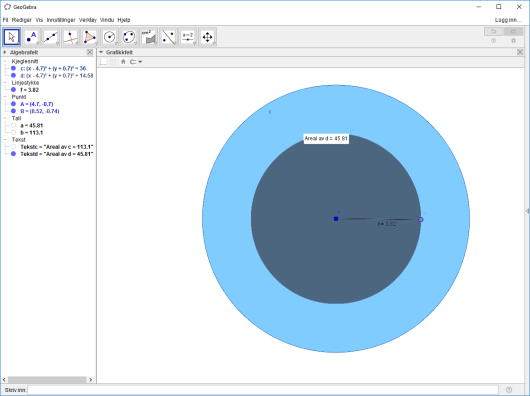Click point A in the graphics view

point(336,219)
